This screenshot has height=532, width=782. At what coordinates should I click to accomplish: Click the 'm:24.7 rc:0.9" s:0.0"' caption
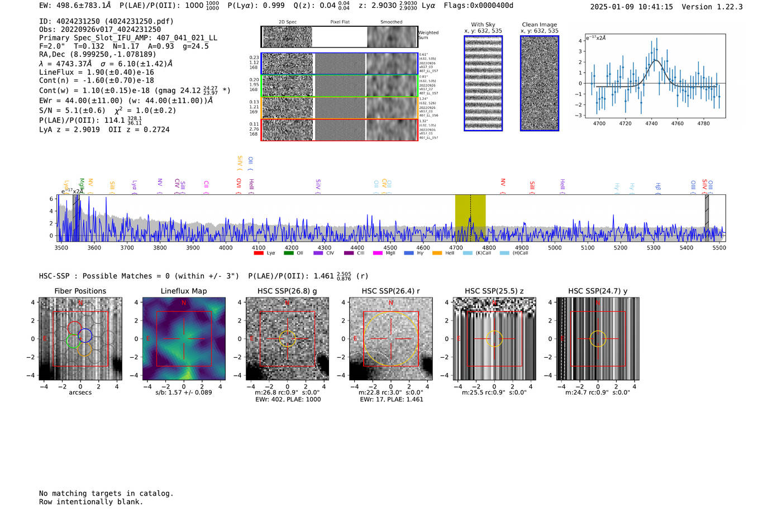tap(598, 392)
